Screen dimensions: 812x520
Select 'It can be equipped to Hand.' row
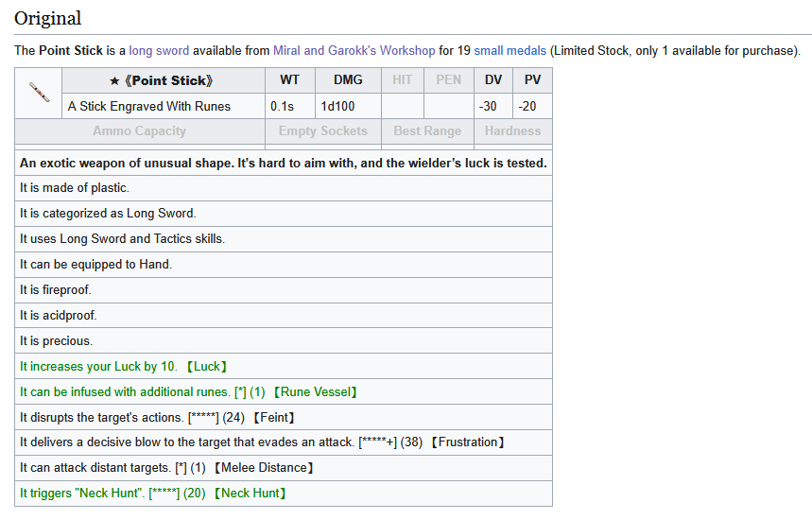pos(284,265)
